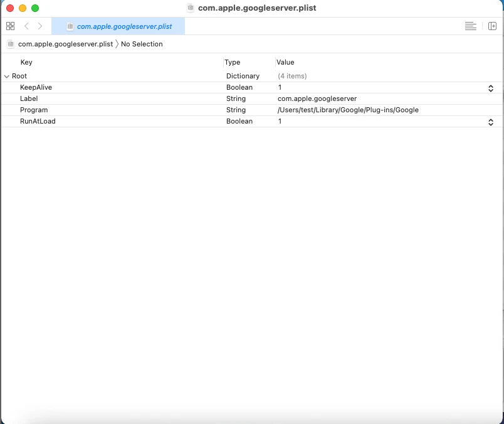Select the Label key row
The height and width of the screenshot is (424, 504).
click(29, 99)
